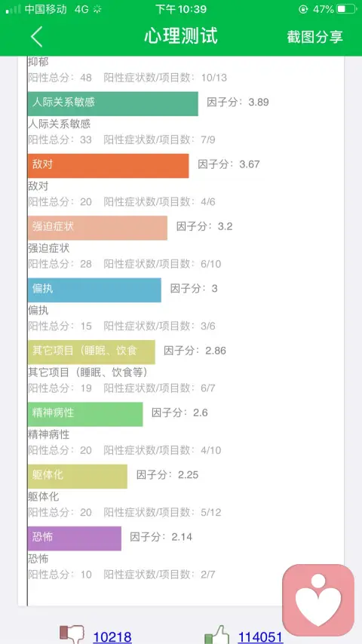362x644 pixels.
Task: Select the light green 精神病性 bar
Action: pyautogui.click(x=85, y=414)
